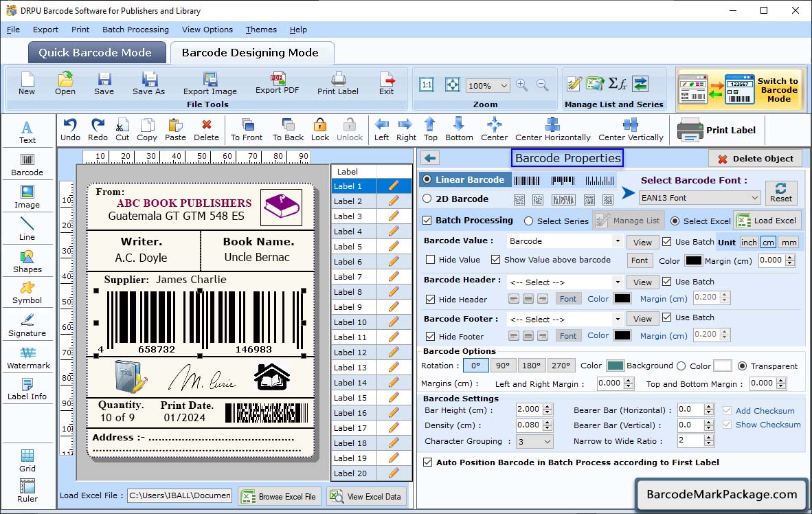812x514 pixels.
Task: Click the Save As icon
Action: 148,83
